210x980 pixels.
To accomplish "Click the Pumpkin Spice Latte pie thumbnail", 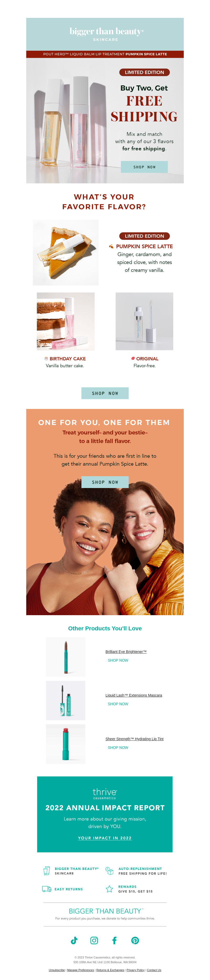I will 65,252.
